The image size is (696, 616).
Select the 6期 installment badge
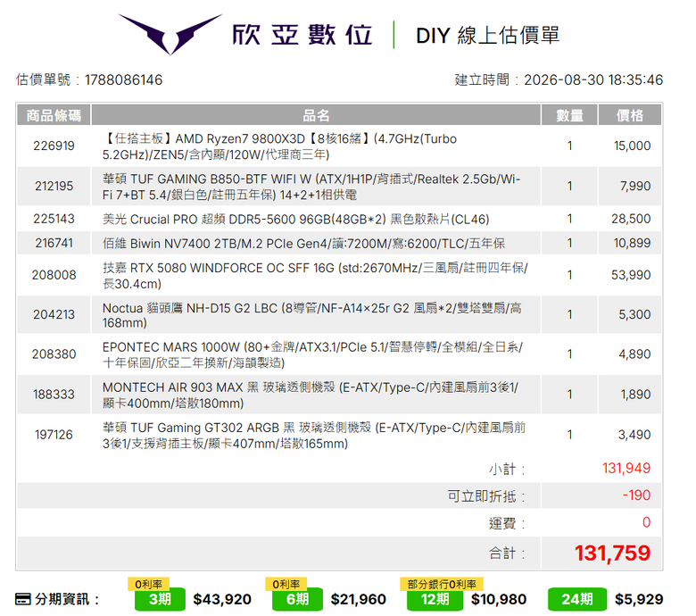297,599
